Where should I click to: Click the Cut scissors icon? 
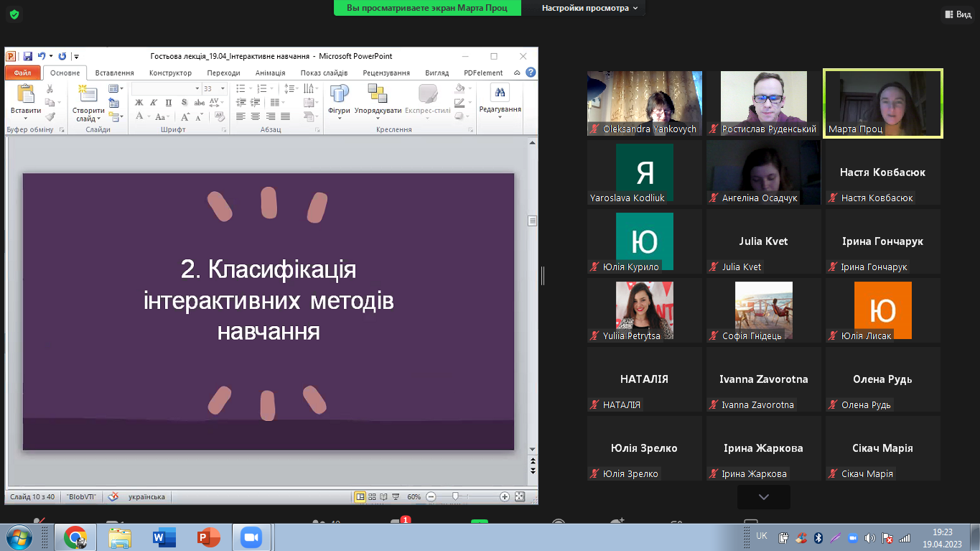point(50,89)
